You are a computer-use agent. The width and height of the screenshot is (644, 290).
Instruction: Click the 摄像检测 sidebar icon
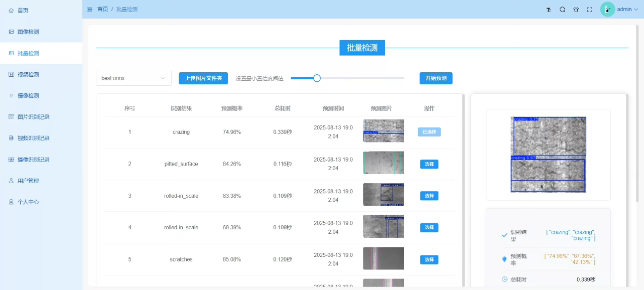11,95
